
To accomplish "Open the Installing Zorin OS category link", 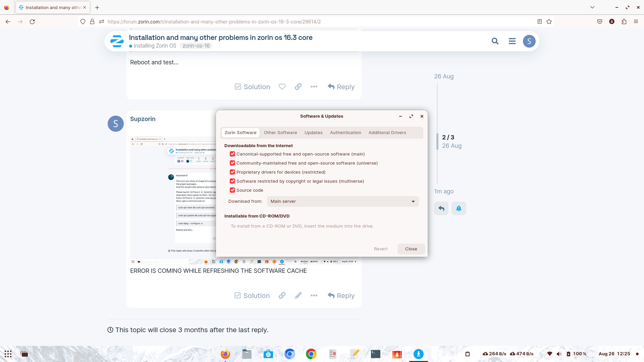I will [153, 46].
